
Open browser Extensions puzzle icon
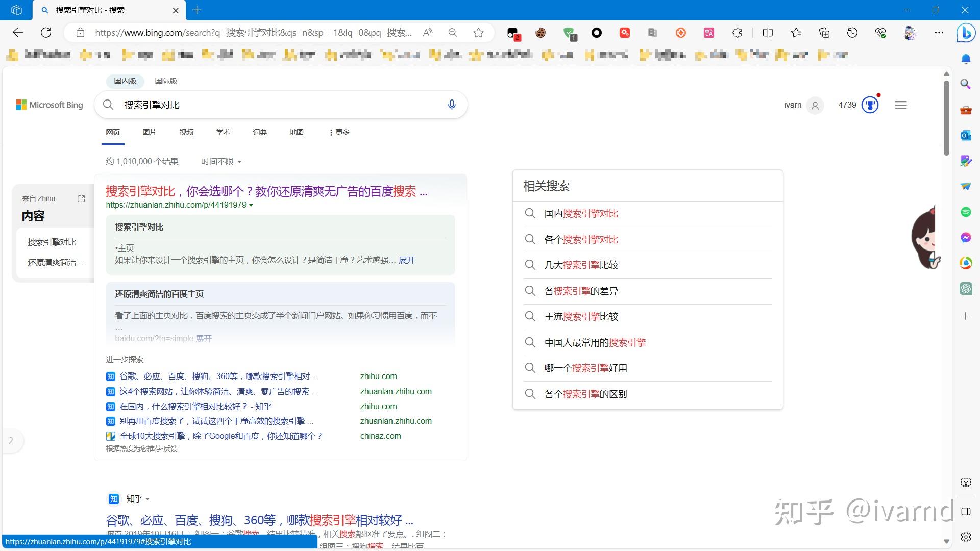tap(737, 33)
